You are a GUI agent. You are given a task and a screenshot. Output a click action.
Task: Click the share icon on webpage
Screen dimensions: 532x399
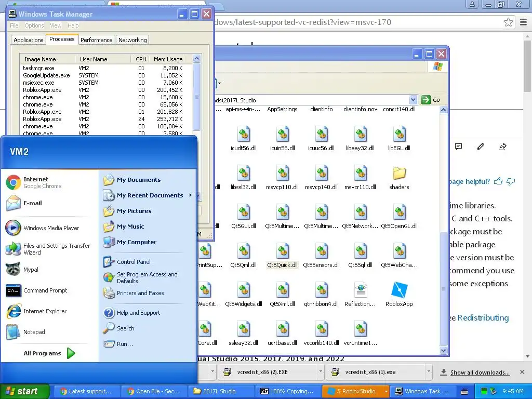click(x=502, y=147)
